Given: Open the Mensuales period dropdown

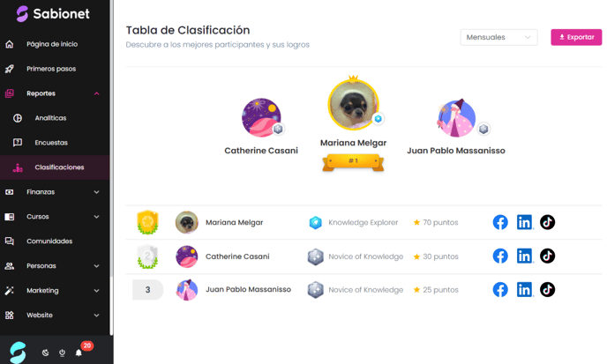Looking at the screenshot, I should tap(498, 37).
